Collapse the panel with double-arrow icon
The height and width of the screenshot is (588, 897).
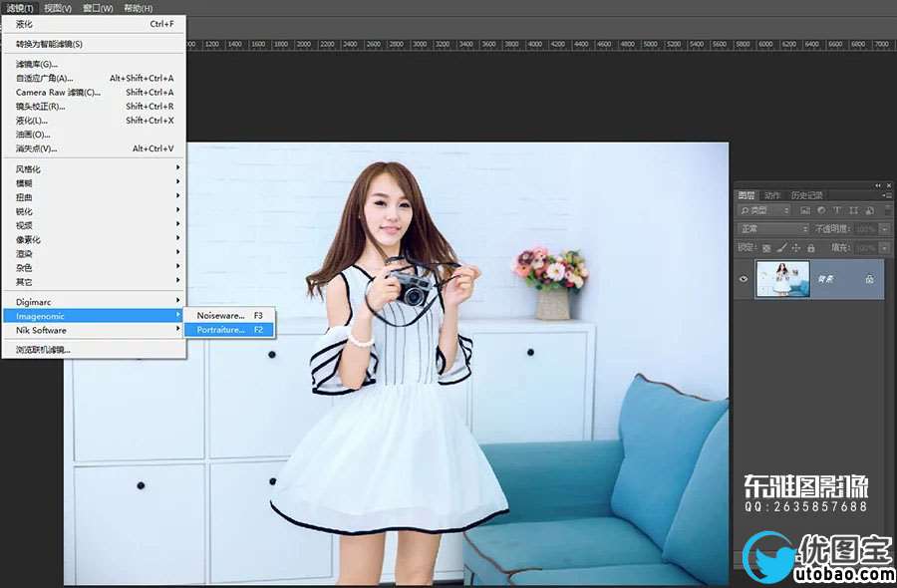point(878,185)
